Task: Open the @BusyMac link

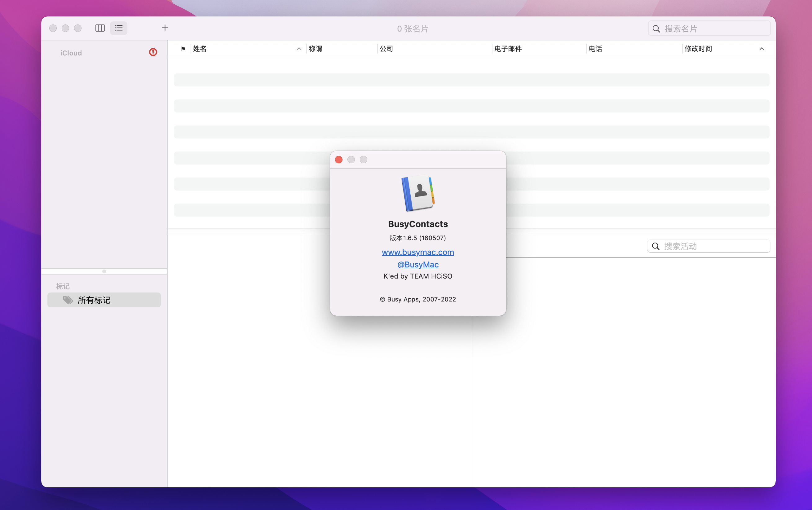Action: (x=418, y=265)
